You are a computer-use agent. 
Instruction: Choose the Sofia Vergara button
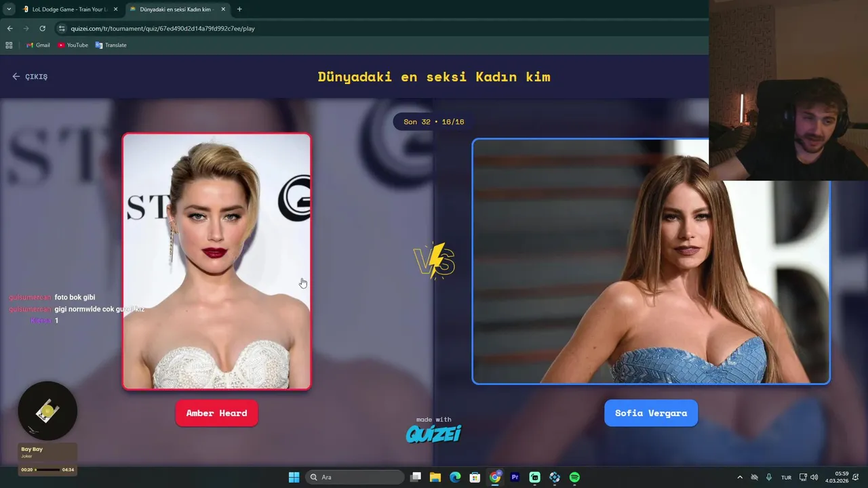point(651,413)
